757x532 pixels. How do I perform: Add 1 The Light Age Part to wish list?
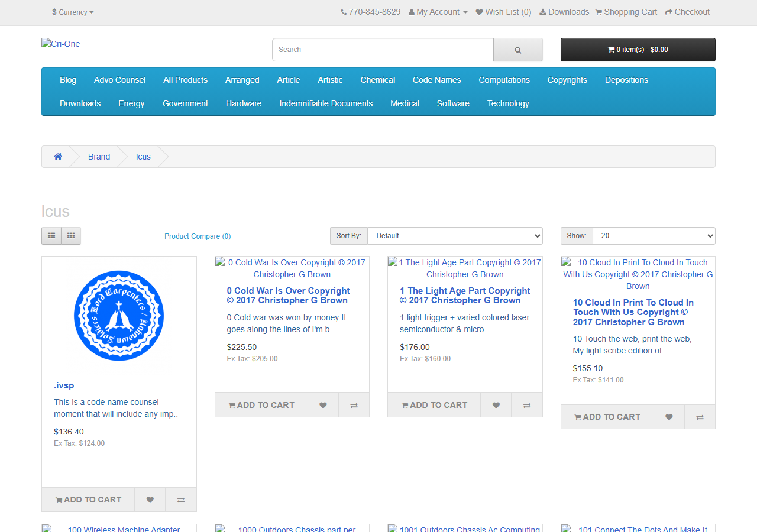click(496, 405)
